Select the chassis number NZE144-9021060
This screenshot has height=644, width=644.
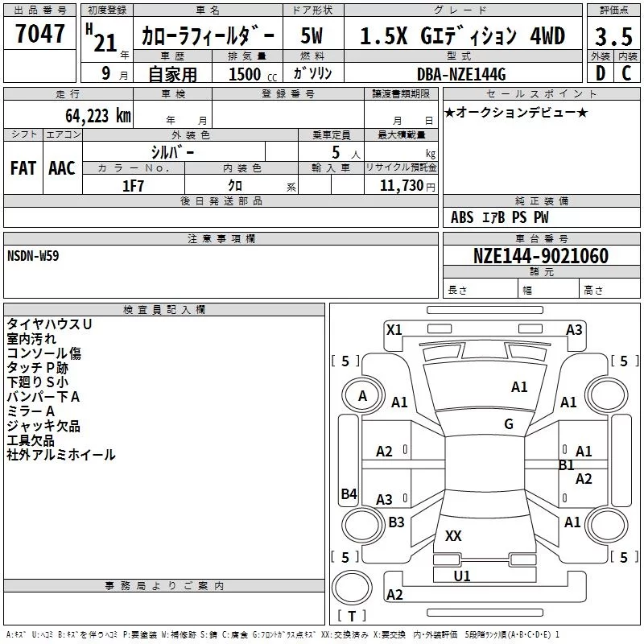(541, 256)
